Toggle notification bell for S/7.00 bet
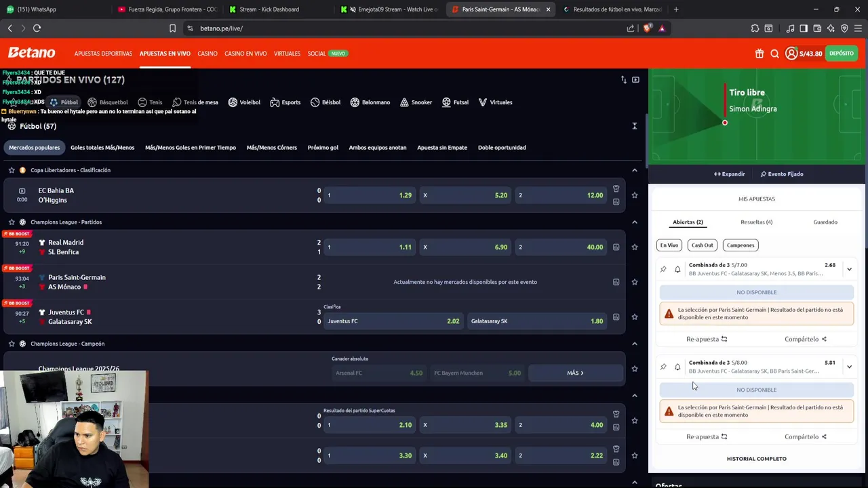 pos(677,269)
